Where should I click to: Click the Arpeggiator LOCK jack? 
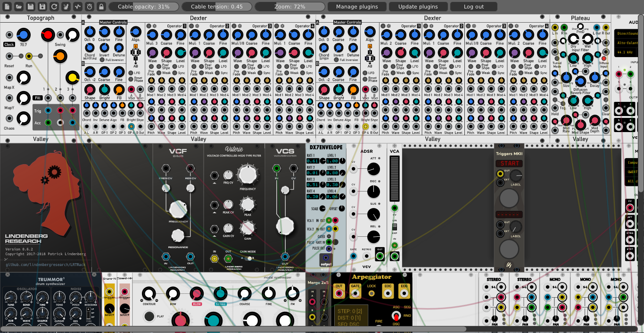click(372, 293)
